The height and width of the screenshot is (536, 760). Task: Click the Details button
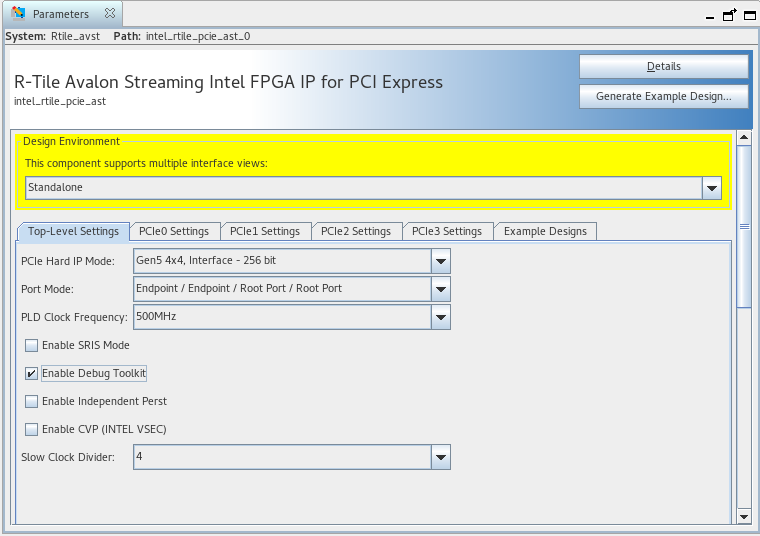[663, 67]
